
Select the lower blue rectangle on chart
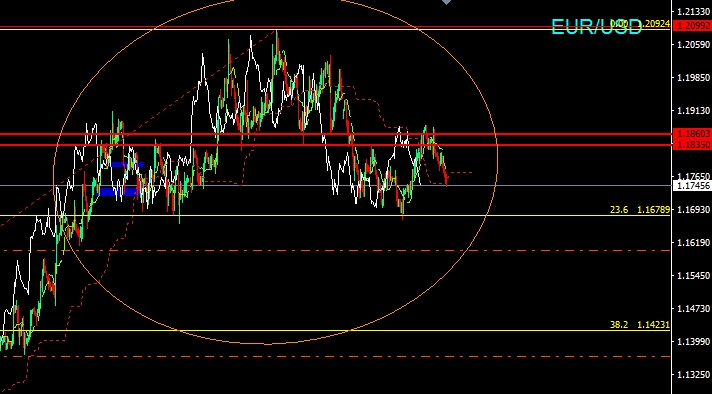117,192
